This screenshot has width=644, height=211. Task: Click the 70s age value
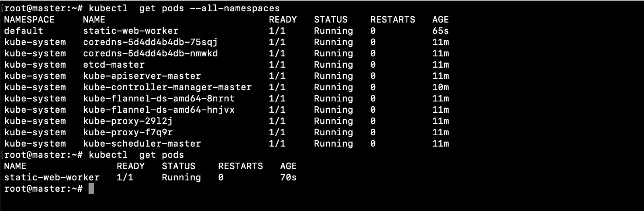click(x=288, y=178)
